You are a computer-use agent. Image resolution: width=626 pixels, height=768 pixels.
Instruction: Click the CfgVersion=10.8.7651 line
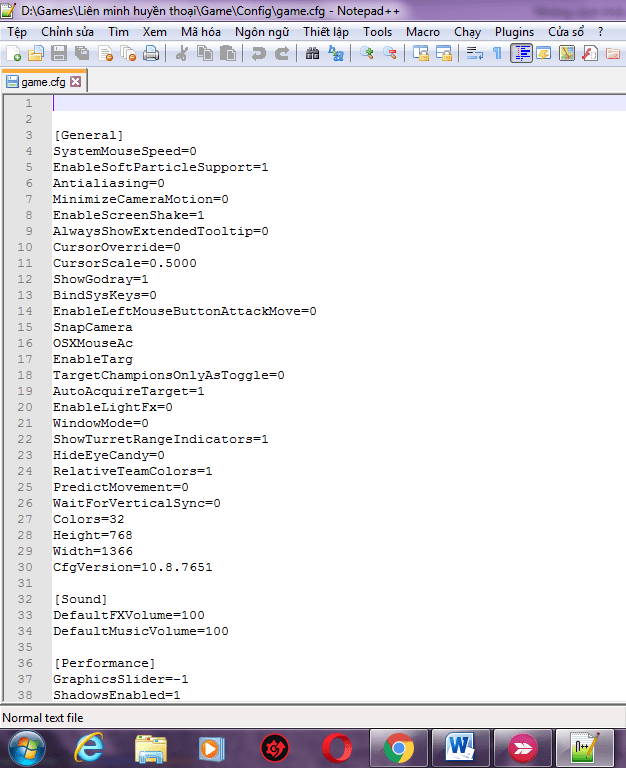point(133,567)
